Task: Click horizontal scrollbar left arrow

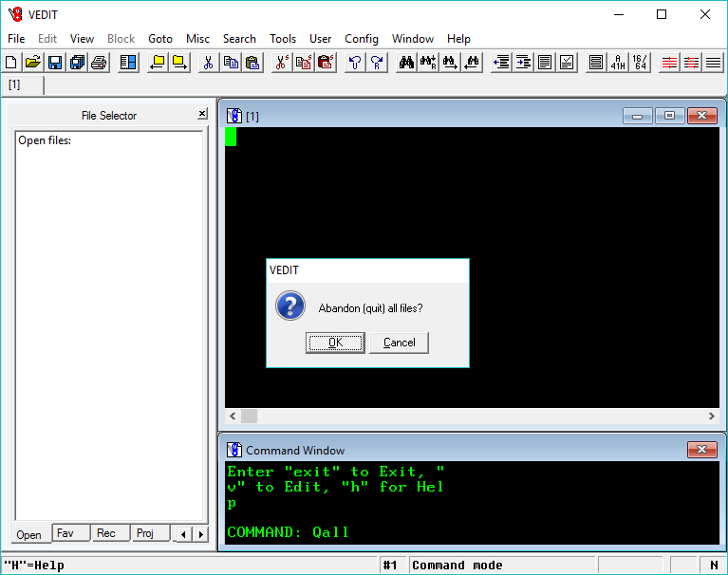Action: coord(233,417)
